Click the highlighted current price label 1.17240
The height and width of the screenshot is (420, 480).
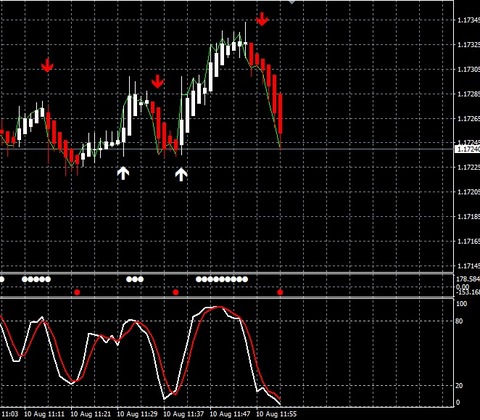(467, 149)
